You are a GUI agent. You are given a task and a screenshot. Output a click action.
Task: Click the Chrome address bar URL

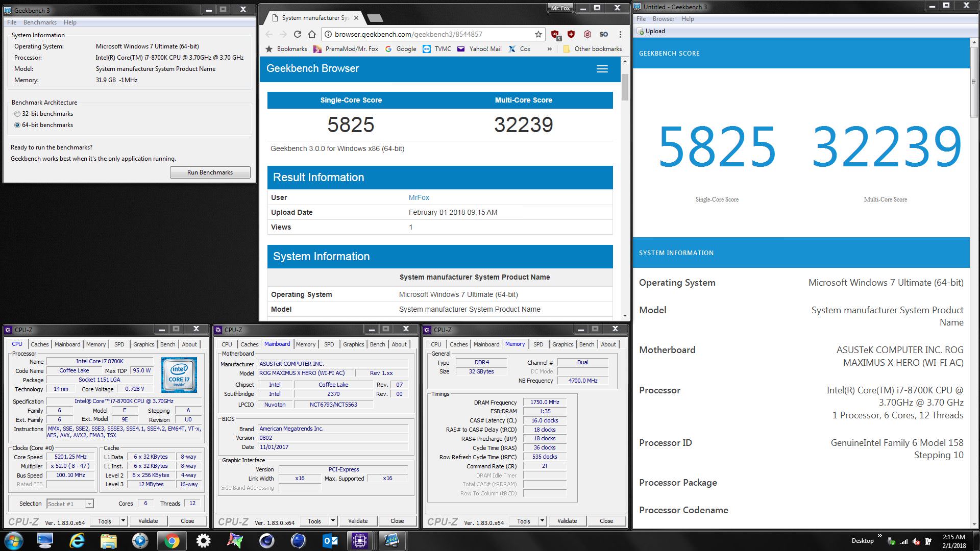tap(408, 34)
